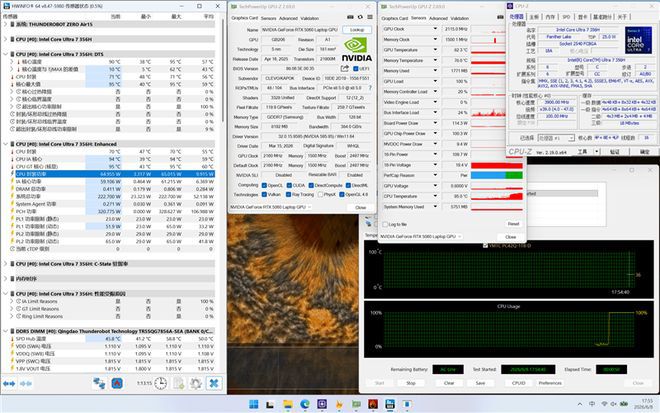Switch to Advanced tab in GPU-Z Graphics Card window

(288, 18)
